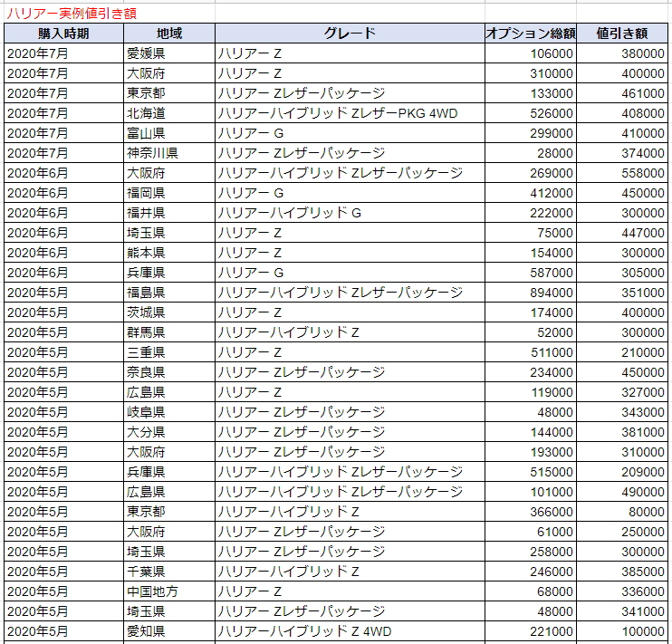Viewport: 672px width, 644px height.
Task: Click the discount value 343000
Action: click(x=622, y=412)
